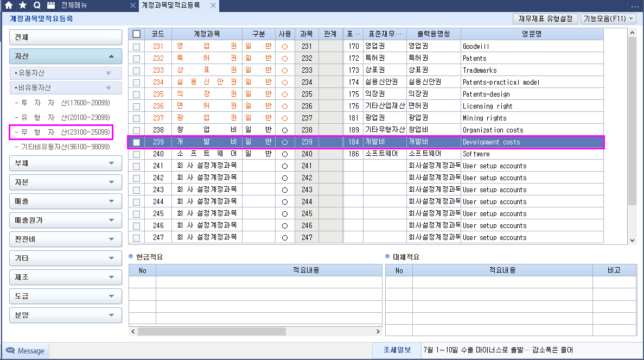Toggle 사용 circle for code 242
Image resolution: width=644 pixels, height=360 pixels.
pyautogui.click(x=285, y=178)
